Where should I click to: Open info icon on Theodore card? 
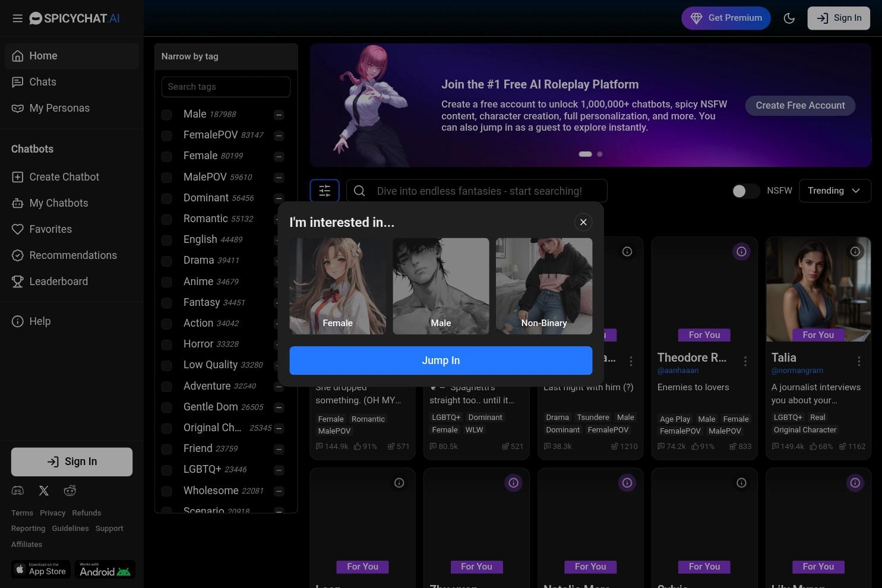click(741, 252)
